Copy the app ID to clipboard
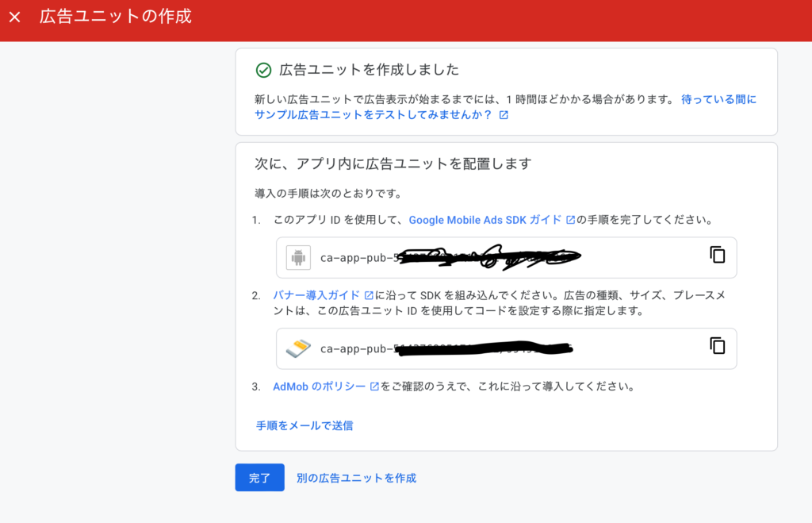 (x=717, y=255)
